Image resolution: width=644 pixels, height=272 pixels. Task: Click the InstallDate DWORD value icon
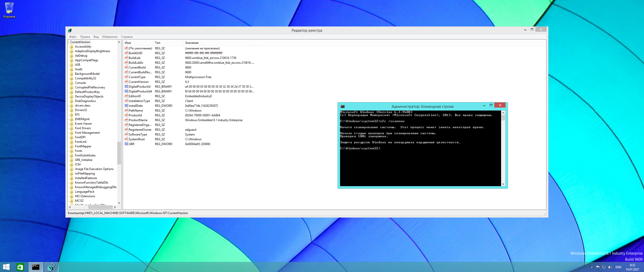(126, 106)
